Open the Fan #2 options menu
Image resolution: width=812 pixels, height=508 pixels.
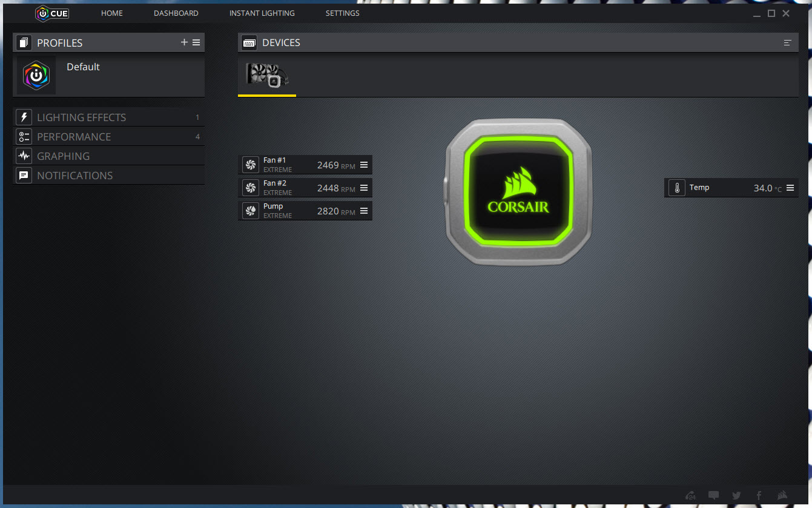(x=364, y=188)
